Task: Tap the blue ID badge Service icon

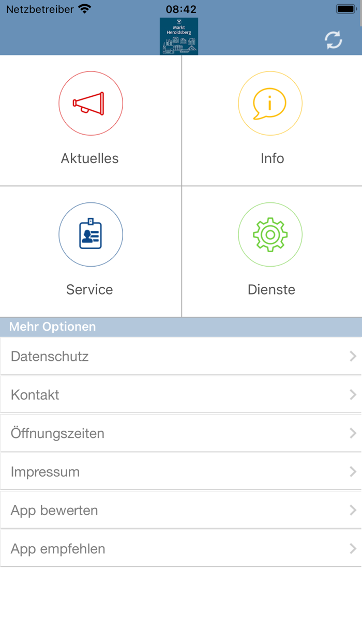Action: click(90, 235)
